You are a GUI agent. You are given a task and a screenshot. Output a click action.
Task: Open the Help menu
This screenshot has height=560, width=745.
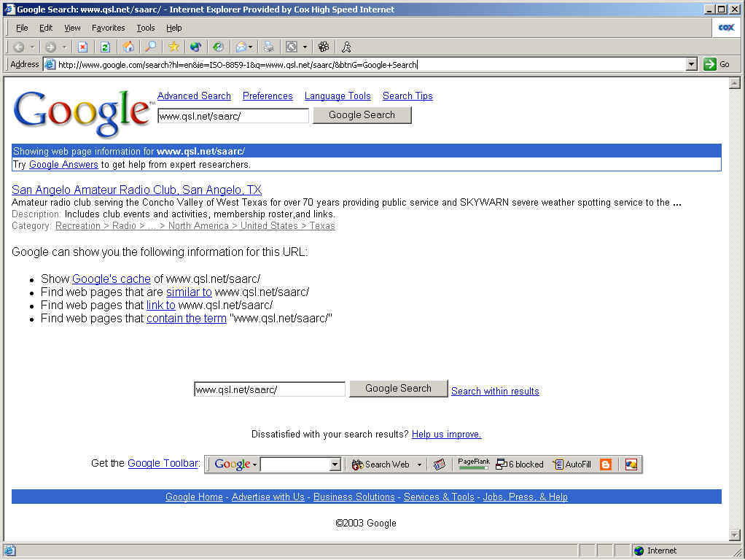(x=174, y=28)
